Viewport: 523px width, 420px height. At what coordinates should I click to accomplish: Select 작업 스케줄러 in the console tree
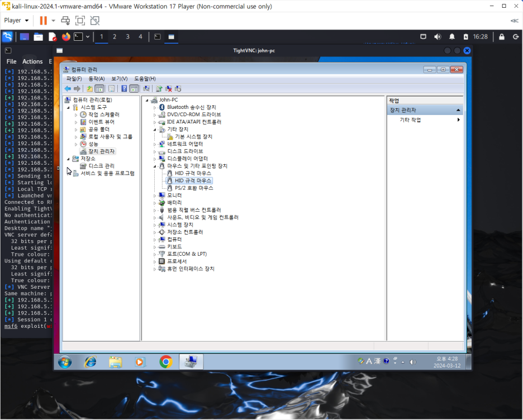pos(104,114)
